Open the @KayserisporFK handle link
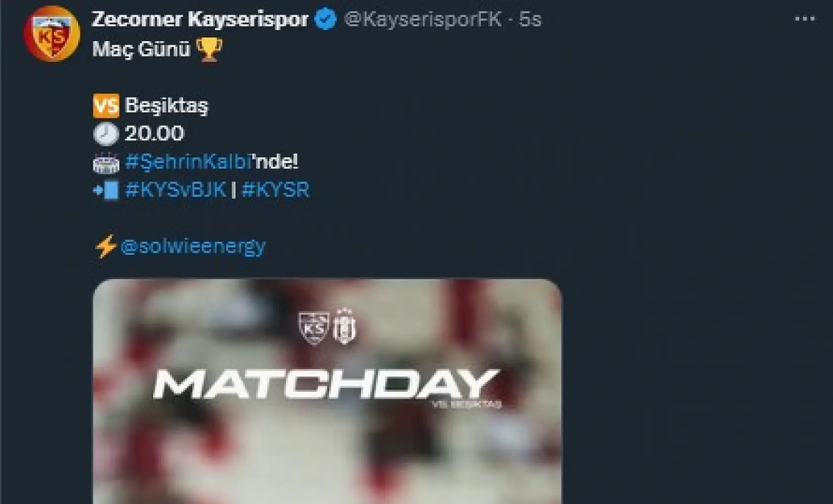 point(422,19)
